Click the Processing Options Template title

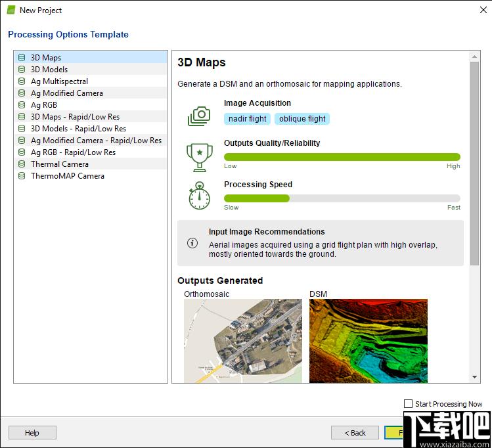point(68,34)
